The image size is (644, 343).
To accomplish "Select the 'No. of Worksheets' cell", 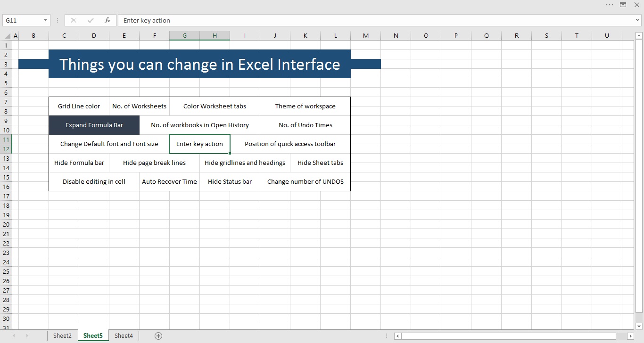I will (139, 106).
